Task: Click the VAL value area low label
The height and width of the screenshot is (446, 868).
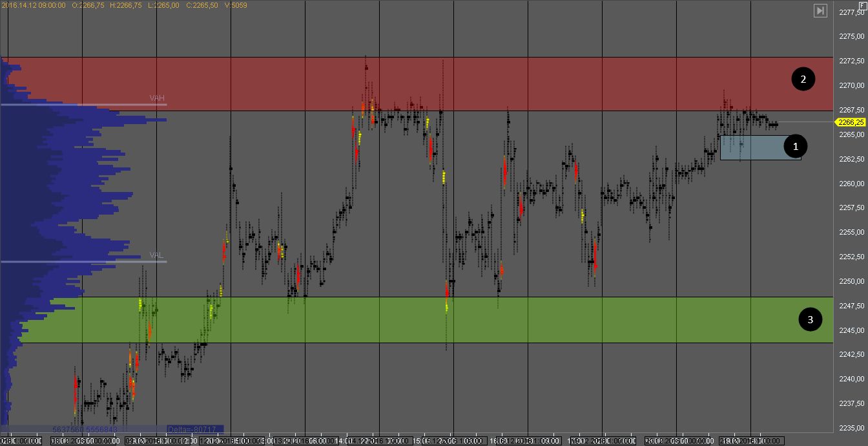Action: 156,255
